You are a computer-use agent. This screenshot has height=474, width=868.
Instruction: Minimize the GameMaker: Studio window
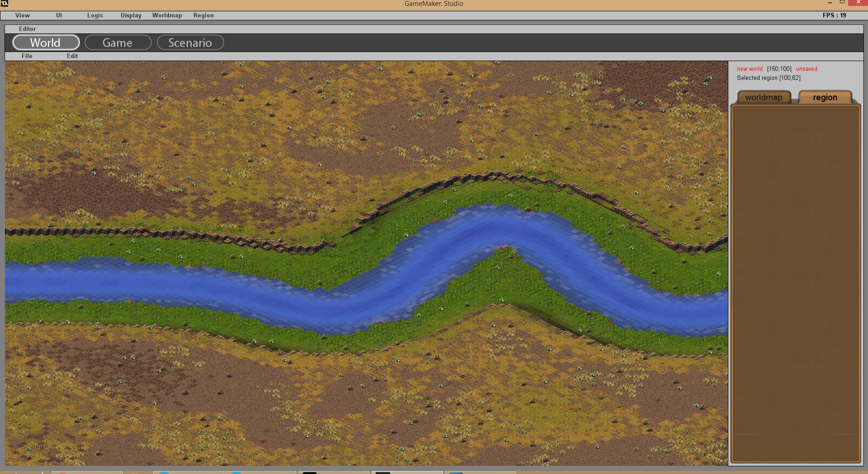830,3
